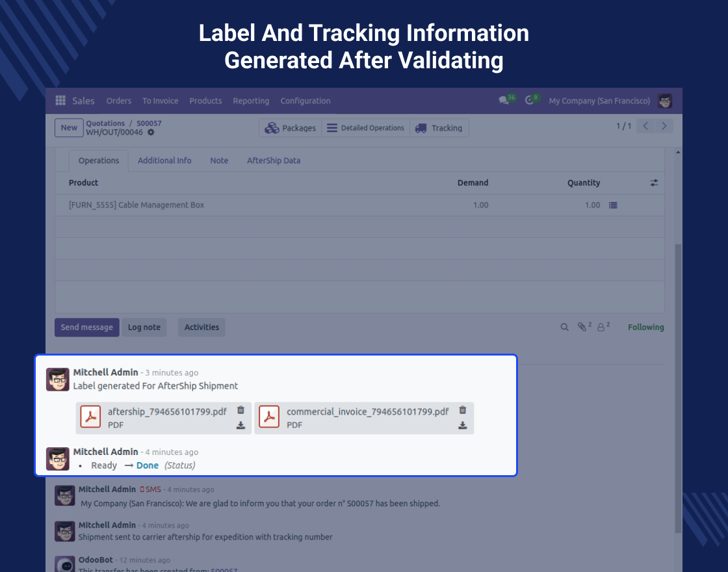Image resolution: width=728 pixels, height=572 pixels.
Task: Click Mitchell Admin name on status message
Action: pos(106,452)
